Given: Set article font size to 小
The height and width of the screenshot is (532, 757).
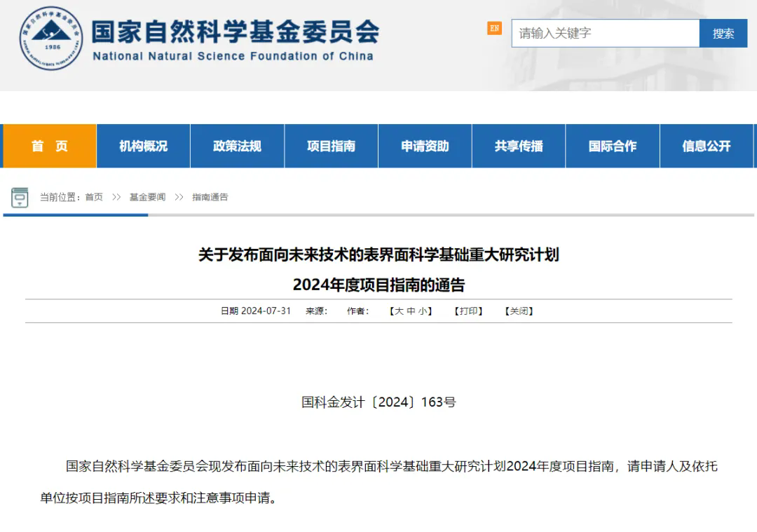Looking at the screenshot, I should click(x=423, y=311).
